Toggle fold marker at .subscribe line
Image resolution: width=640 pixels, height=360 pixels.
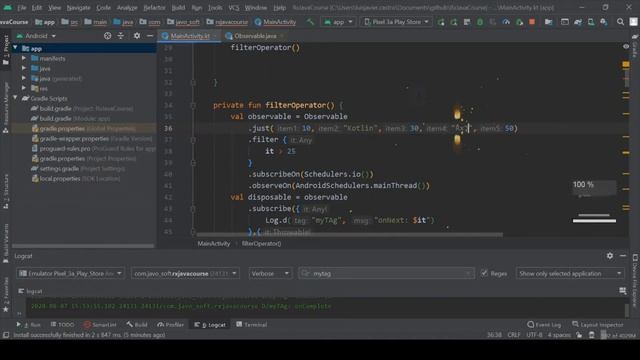click(193, 209)
